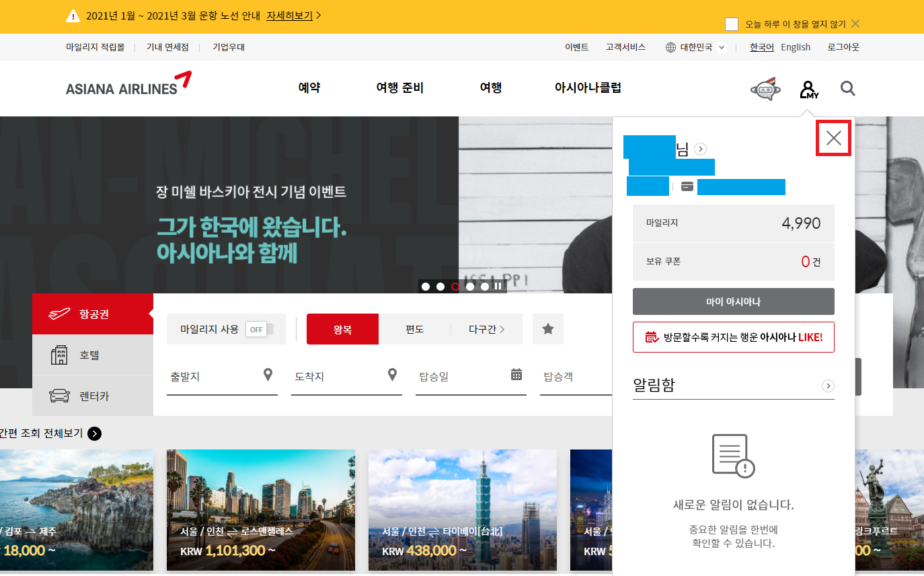The height and width of the screenshot is (576, 924).
Task: Check the '오늘 하루 이 창을 열지 않기' checkbox
Action: click(x=732, y=24)
